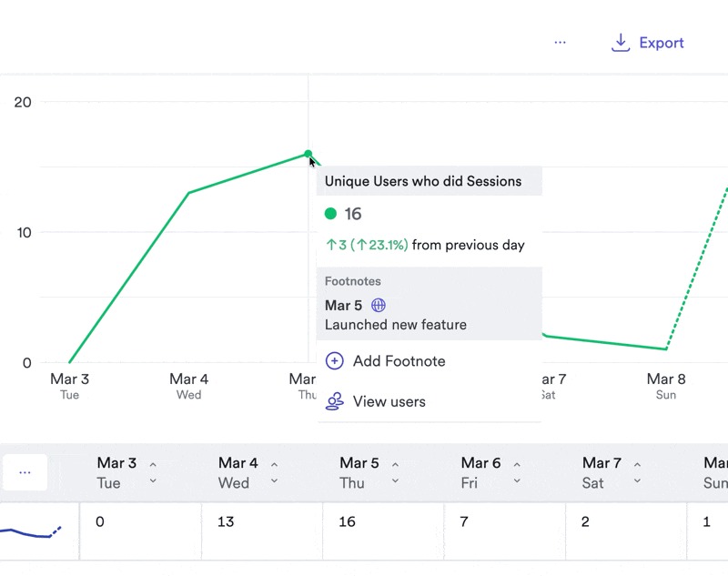The height and width of the screenshot is (576, 728).
Task: Click the up chevron on Mar 5 column
Action: (x=395, y=465)
